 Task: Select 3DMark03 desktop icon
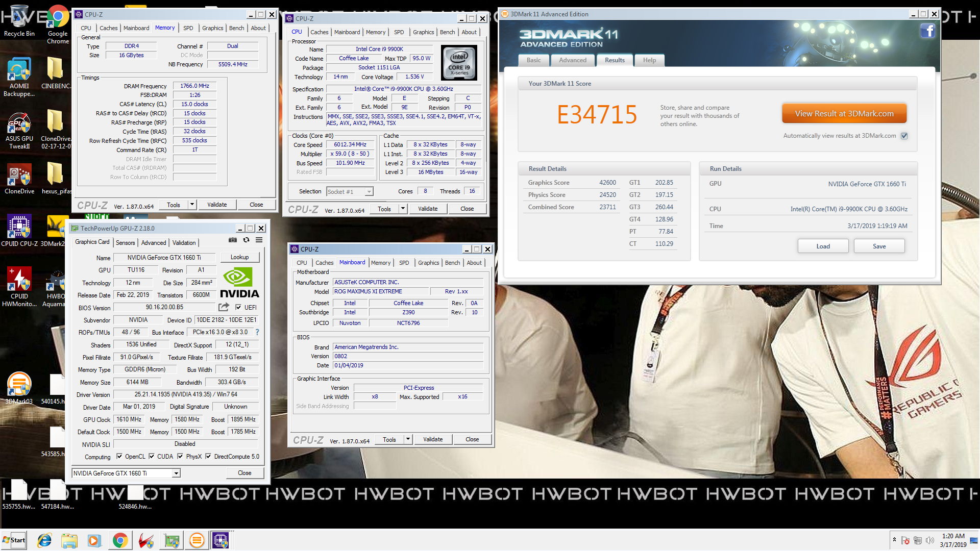pyautogui.click(x=19, y=389)
